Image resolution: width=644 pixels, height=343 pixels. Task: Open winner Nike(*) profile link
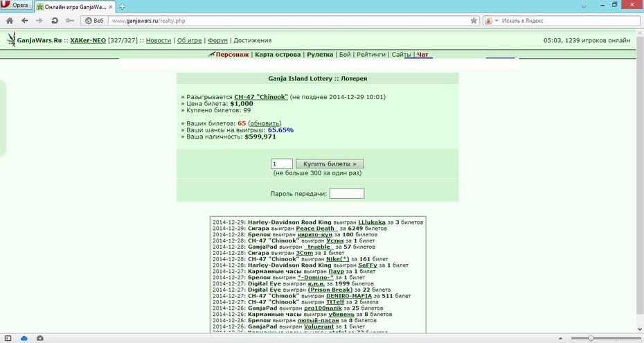pos(338,259)
